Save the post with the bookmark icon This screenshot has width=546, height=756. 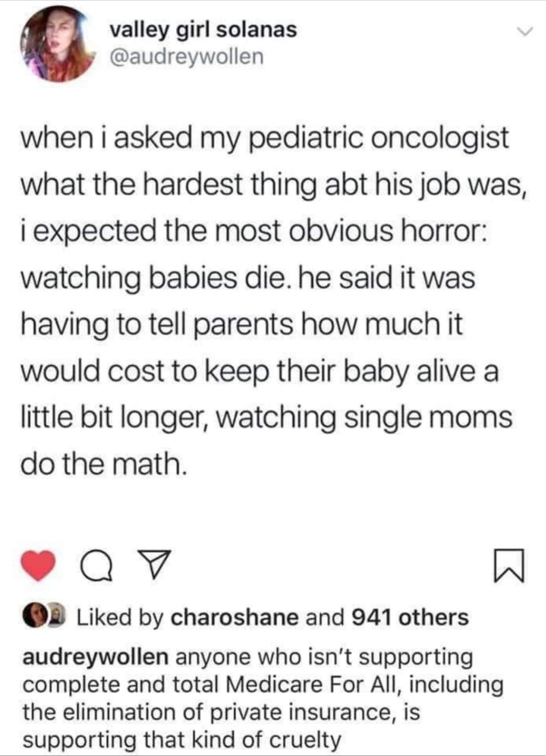[x=509, y=566]
